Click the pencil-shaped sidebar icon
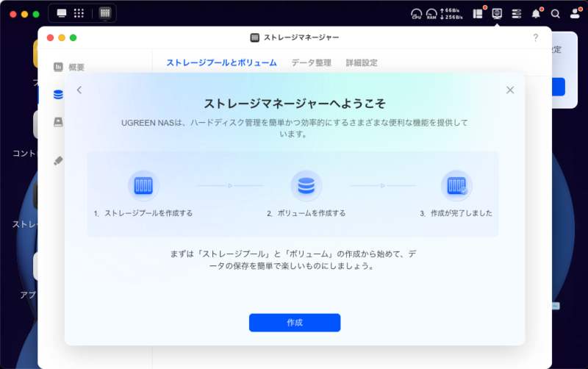588x369 pixels. (58, 160)
